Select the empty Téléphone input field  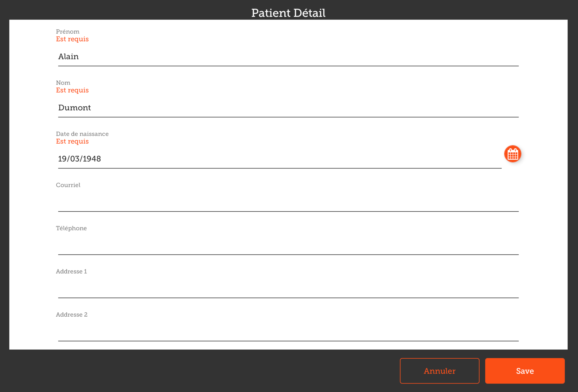point(288,246)
